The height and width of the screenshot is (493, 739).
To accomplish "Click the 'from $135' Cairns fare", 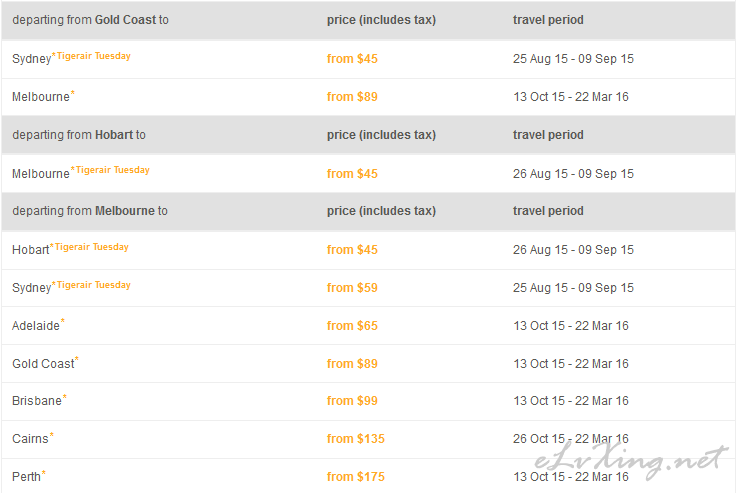I will [356, 439].
